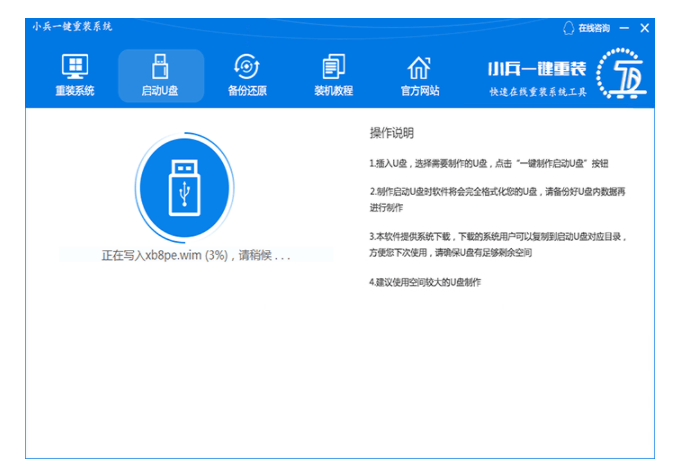Click the headset icon beside 在线咨询
This screenshot has width=677, height=470.
[569, 28]
